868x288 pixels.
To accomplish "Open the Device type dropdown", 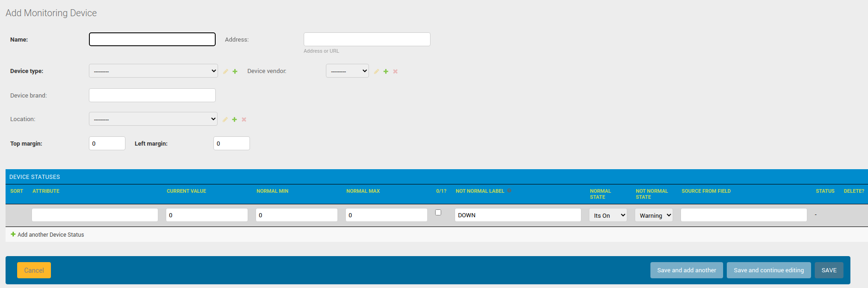I will coord(153,71).
